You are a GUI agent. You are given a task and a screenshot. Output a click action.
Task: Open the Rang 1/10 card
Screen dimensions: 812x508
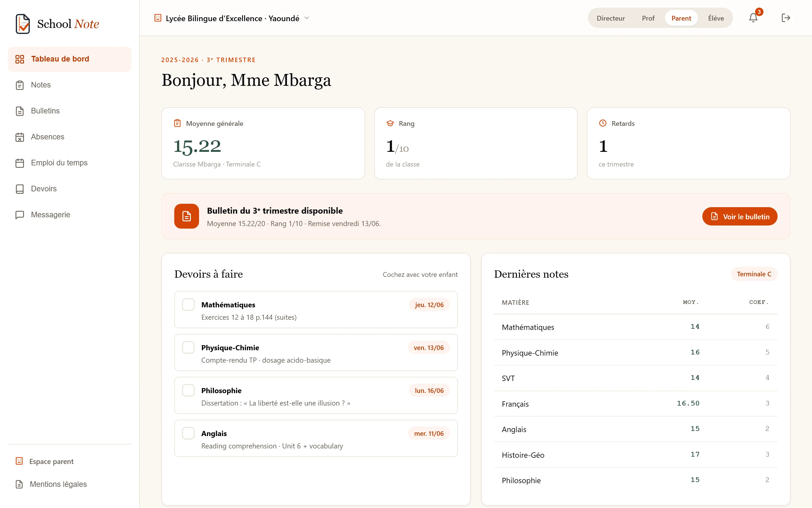(x=476, y=143)
